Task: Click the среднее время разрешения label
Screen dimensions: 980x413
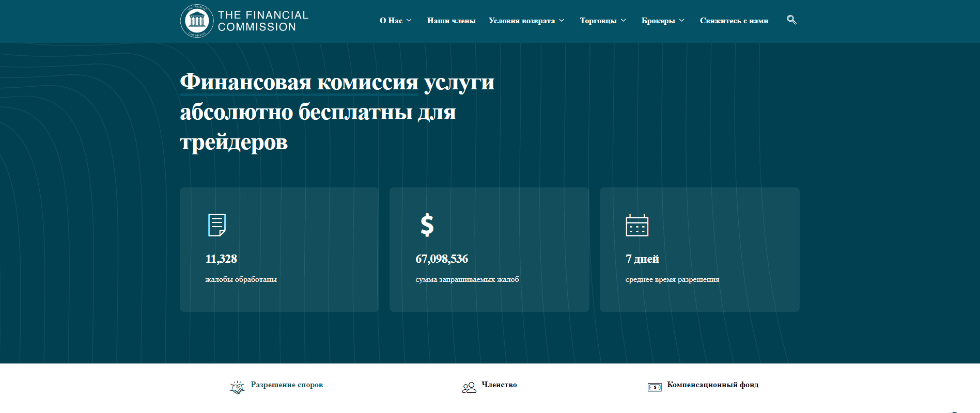Action: 672,279
